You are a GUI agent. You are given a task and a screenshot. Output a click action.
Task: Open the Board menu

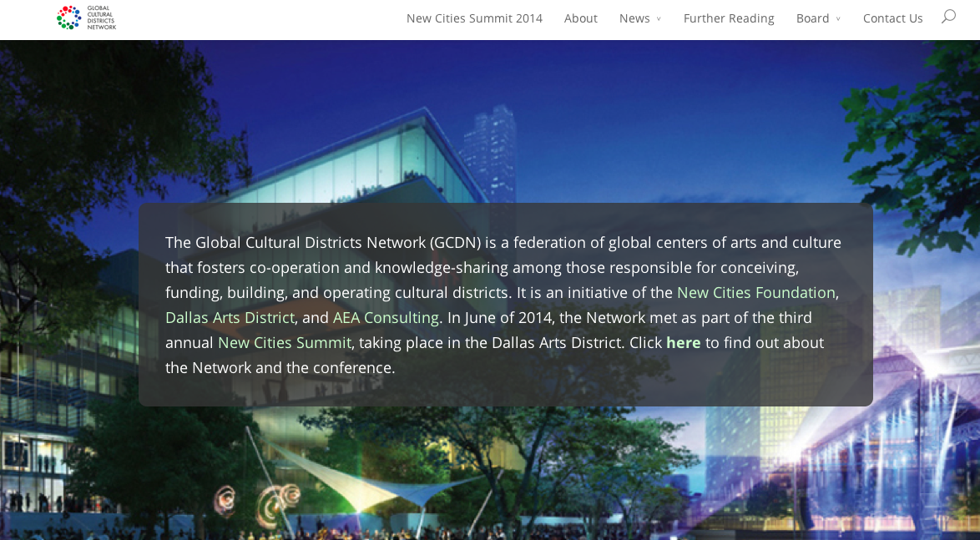(x=812, y=18)
